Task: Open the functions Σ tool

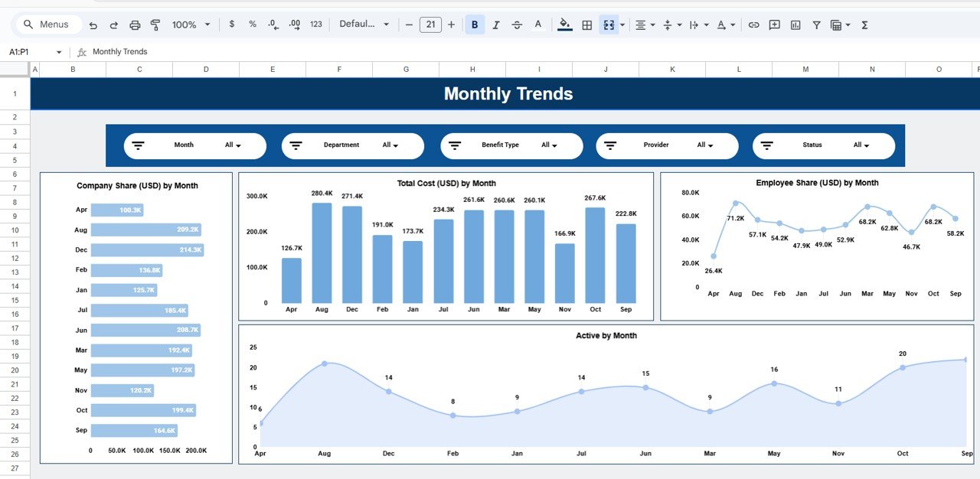Action: pyautogui.click(x=864, y=24)
